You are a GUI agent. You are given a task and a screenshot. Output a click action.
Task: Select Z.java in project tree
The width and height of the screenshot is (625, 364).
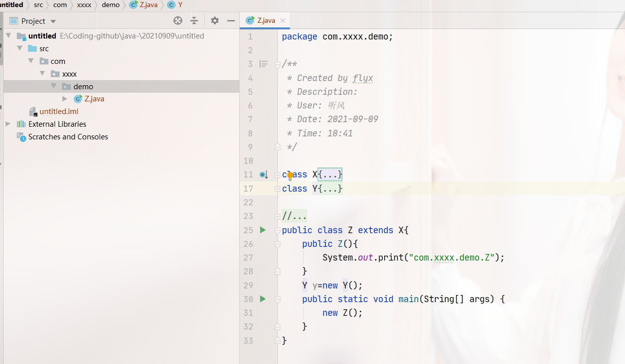tap(94, 99)
